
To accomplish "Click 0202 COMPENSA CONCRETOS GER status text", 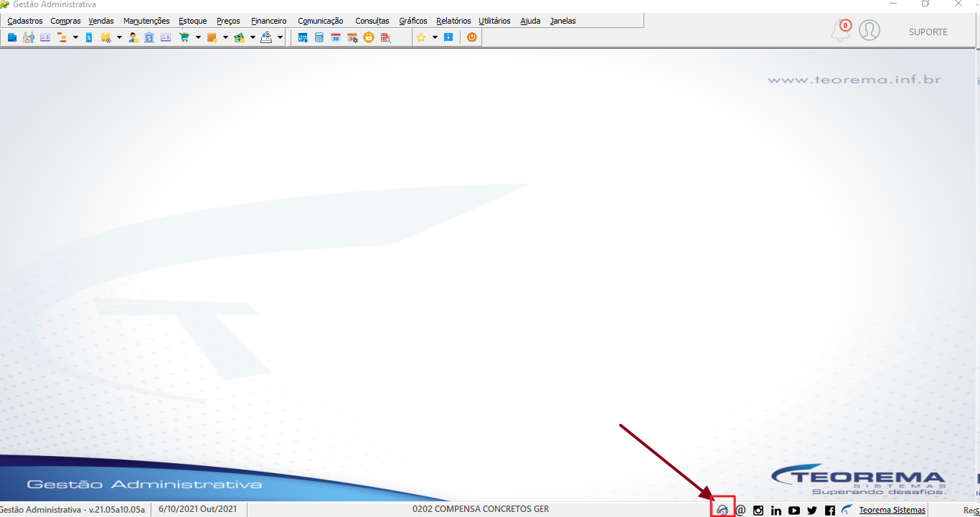I will click(x=481, y=509).
